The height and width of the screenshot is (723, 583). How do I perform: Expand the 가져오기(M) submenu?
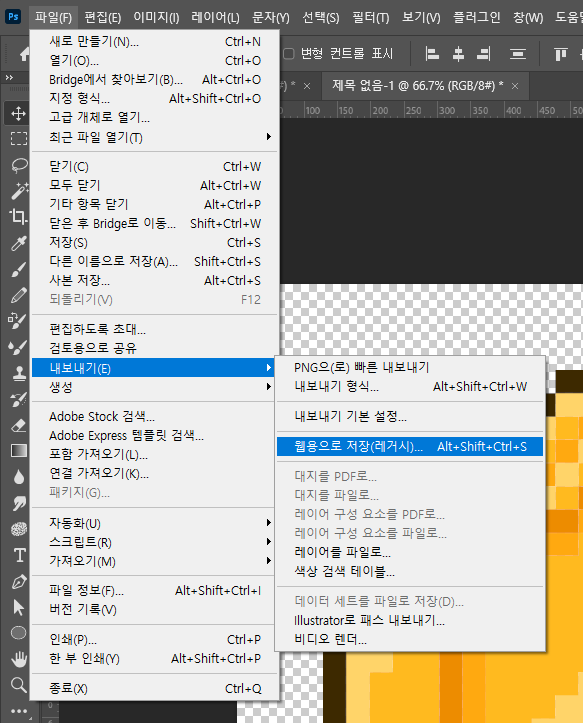(155, 561)
